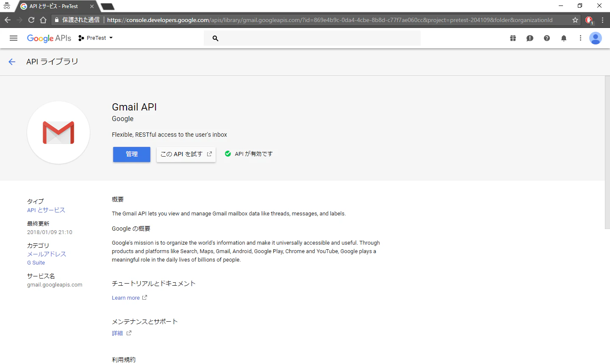Click the browser forward arrow
This screenshot has width=610, height=364.
[19, 20]
